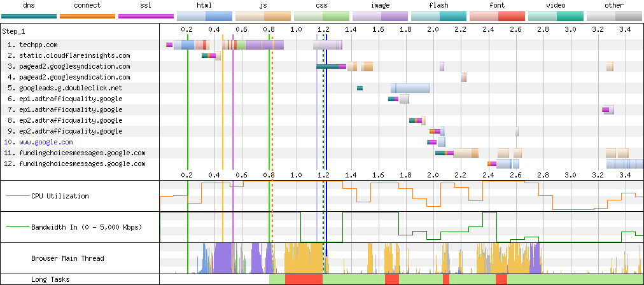The image size is (644, 285).
Task: Click the "js" legend label
Action: click(263, 6)
